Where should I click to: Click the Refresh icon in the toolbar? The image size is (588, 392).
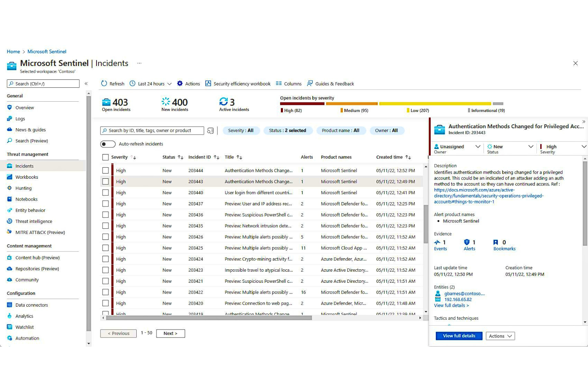(x=104, y=83)
